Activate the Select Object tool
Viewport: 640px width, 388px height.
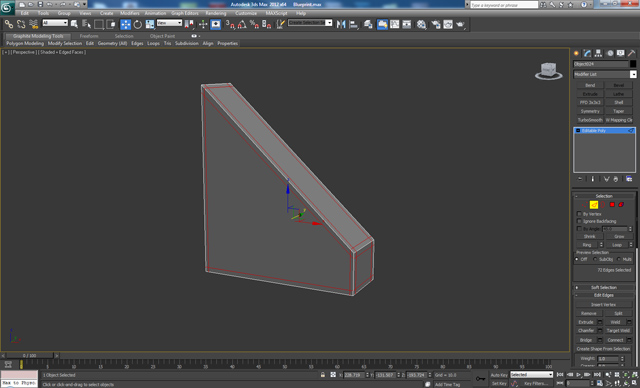coord(74,24)
